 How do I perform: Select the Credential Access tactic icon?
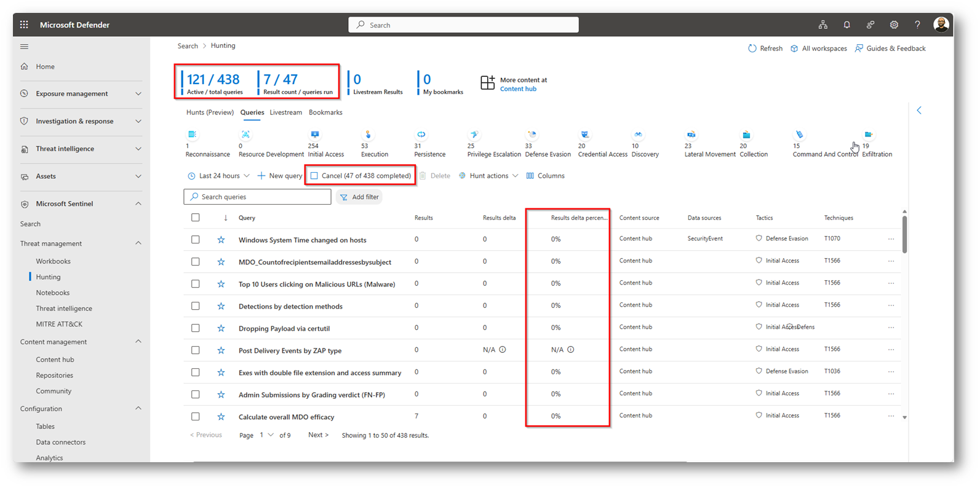[584, 135]
